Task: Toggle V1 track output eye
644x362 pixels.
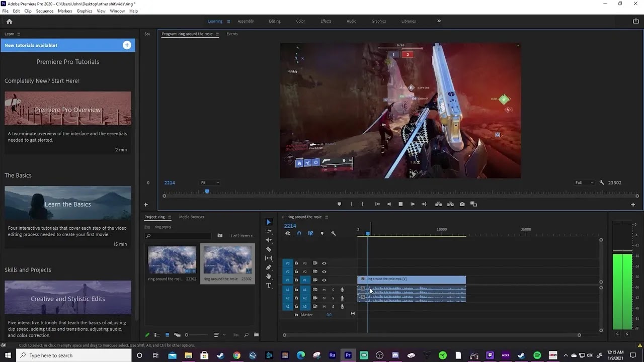Action: (x=324, y=280)
